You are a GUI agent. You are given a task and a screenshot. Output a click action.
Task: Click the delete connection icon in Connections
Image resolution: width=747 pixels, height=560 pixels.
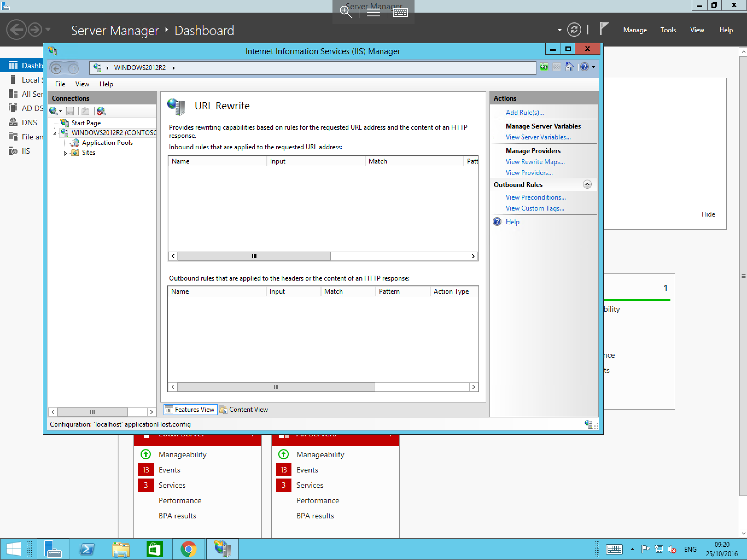tap(101, 111)
